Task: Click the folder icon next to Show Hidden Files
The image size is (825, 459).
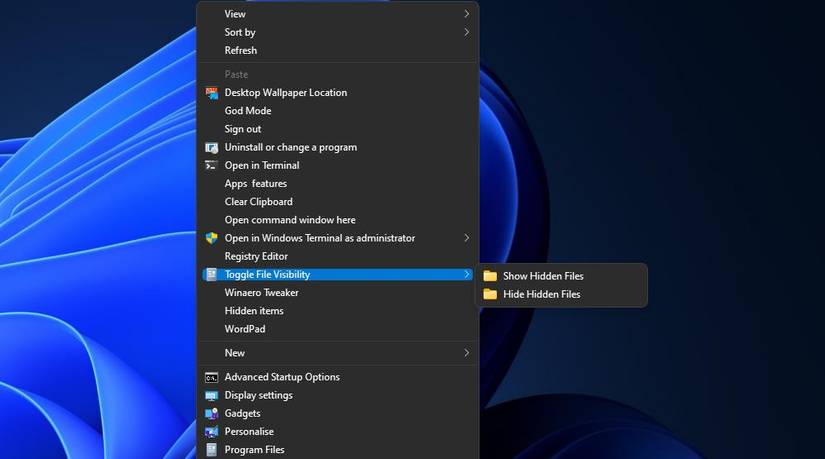Action: 490,276
